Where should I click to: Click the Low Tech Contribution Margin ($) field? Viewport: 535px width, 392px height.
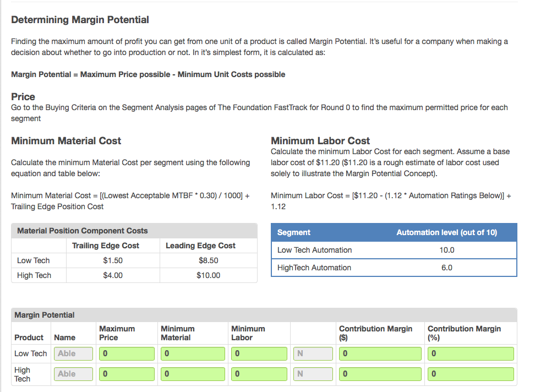pyautogui.click(x=380, y=353)
